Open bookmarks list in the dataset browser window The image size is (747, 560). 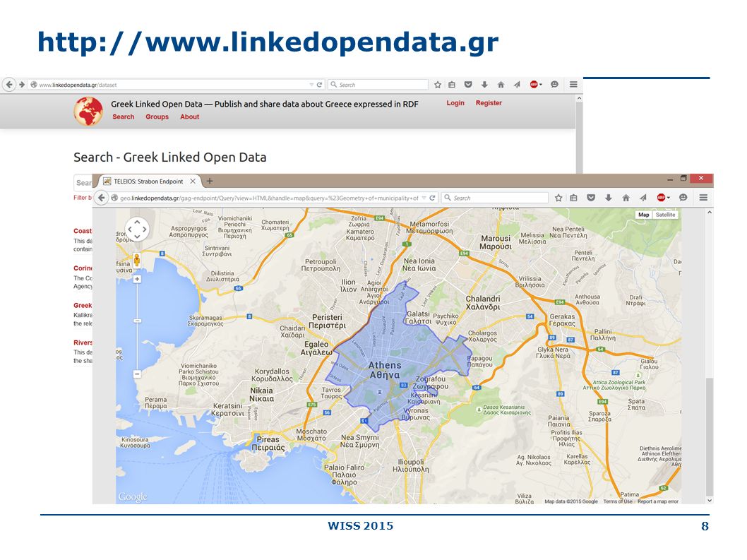point(452,84)
